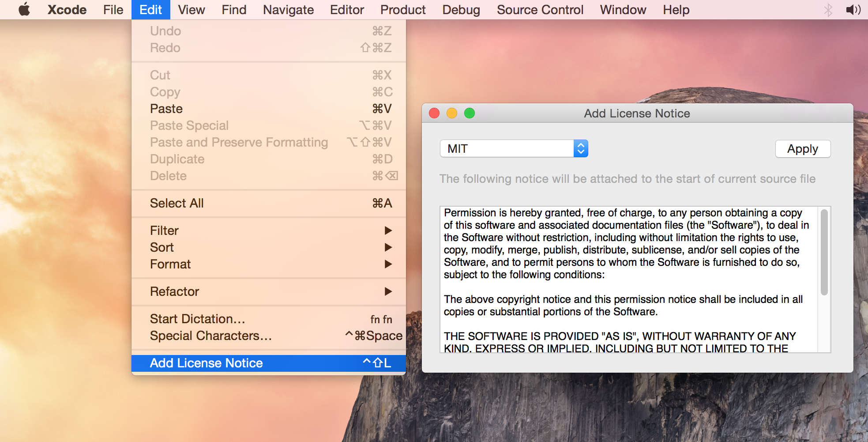This screenshot has width=868, height=442.
Task: Click the Apply button
Action: tap(803, 149)
